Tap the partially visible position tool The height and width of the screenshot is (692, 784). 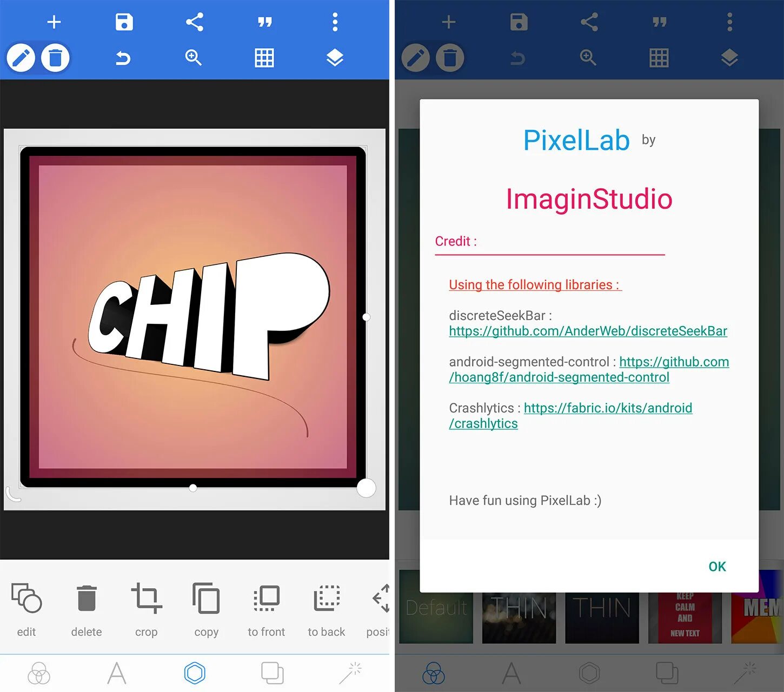pos(379,609)
